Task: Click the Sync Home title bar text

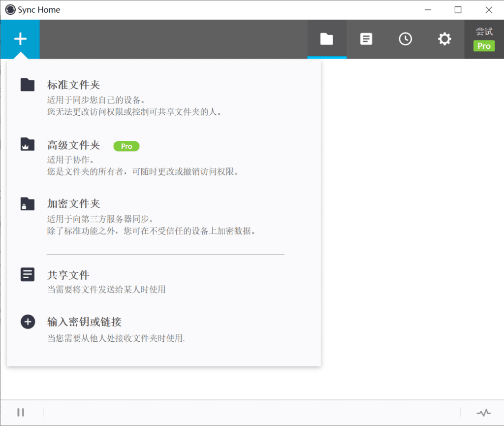Action: pos(38,9)
